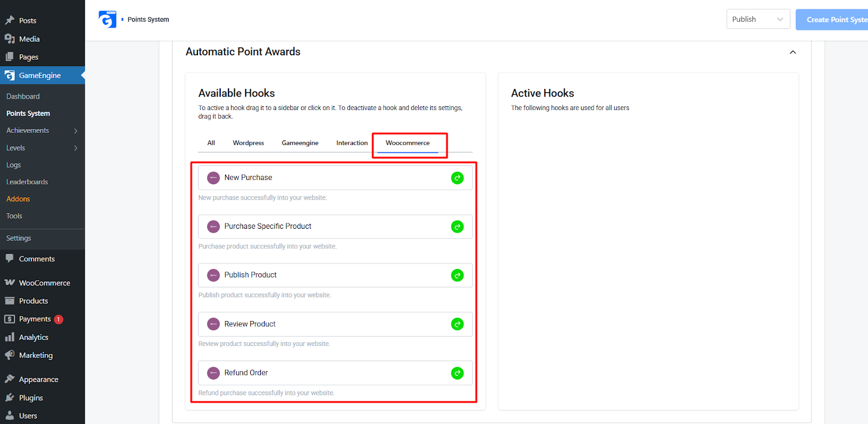Click the Create Point System button
868x424 pixels.
(x=832, y=20)
